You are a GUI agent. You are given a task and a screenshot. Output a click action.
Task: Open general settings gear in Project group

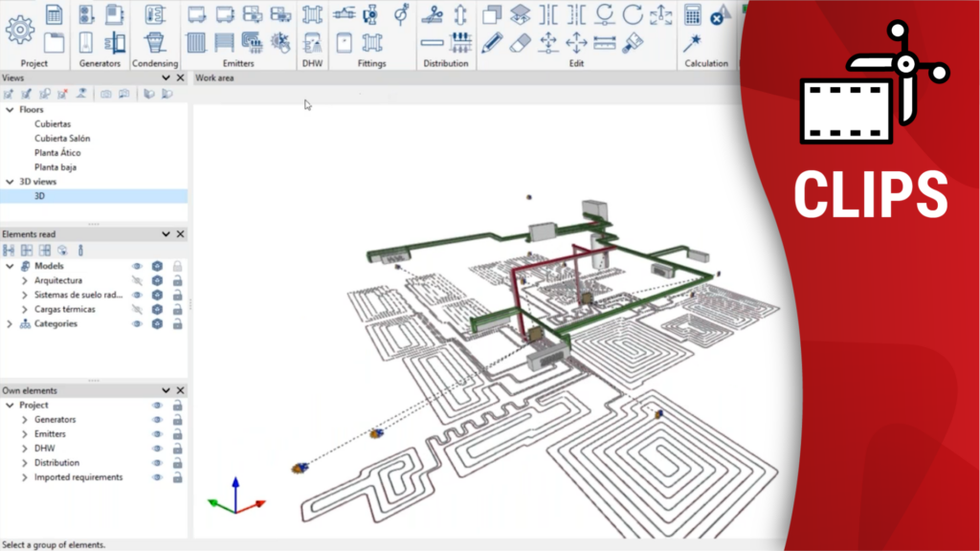click(x=20, y=30)
